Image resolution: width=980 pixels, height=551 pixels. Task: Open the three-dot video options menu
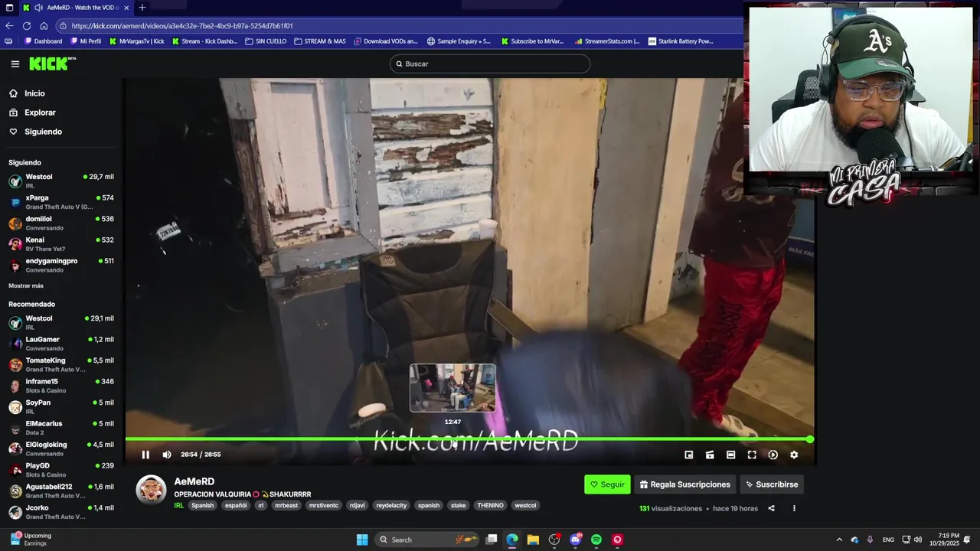click(794, 508)
